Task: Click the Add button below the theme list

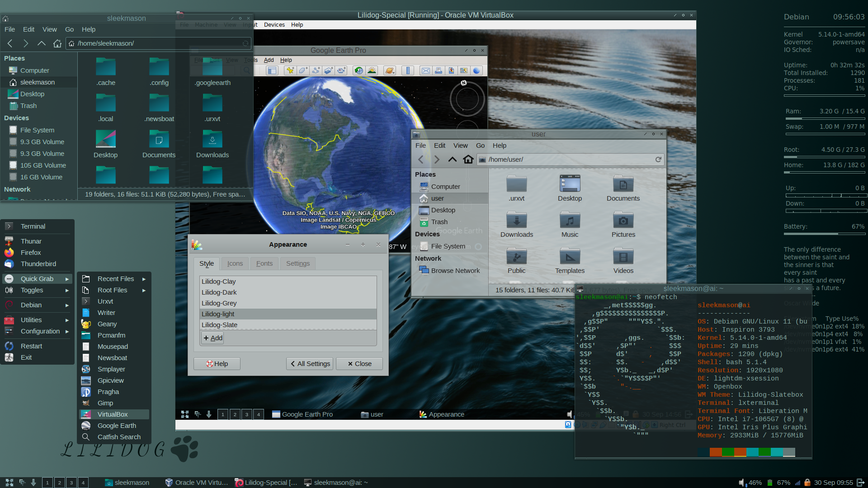Action: coord(212,338)
